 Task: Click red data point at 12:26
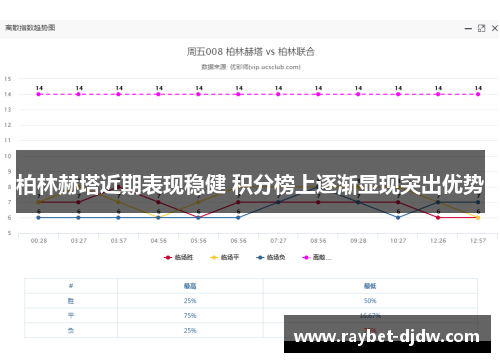point(438,218)
